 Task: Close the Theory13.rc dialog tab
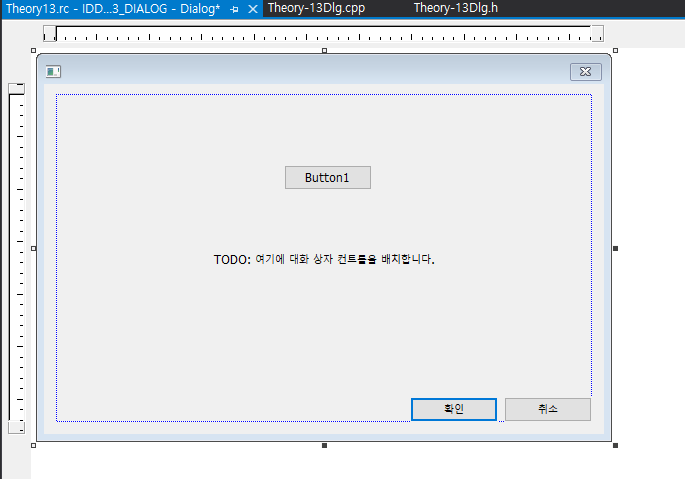pos(253,9)
